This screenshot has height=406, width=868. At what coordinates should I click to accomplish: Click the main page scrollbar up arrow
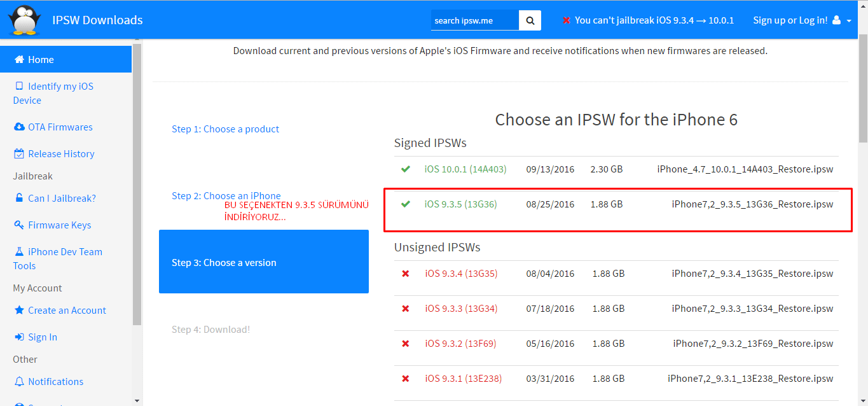(x=863, y=5)
